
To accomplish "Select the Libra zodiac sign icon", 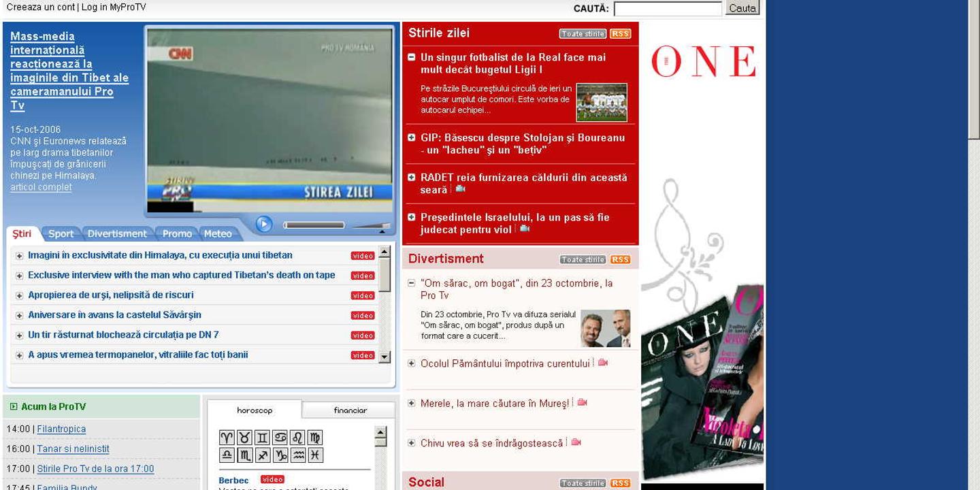I will [227, 455].
